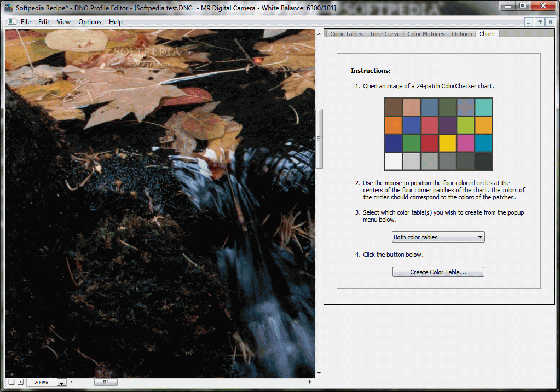Select the Chart tab
560x392 pixels.
[487, 34]
